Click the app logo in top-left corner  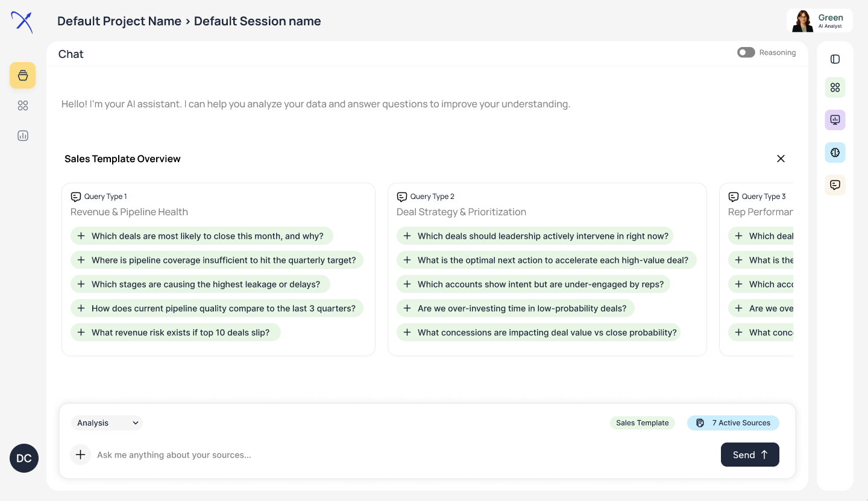(x=22, y=22)
